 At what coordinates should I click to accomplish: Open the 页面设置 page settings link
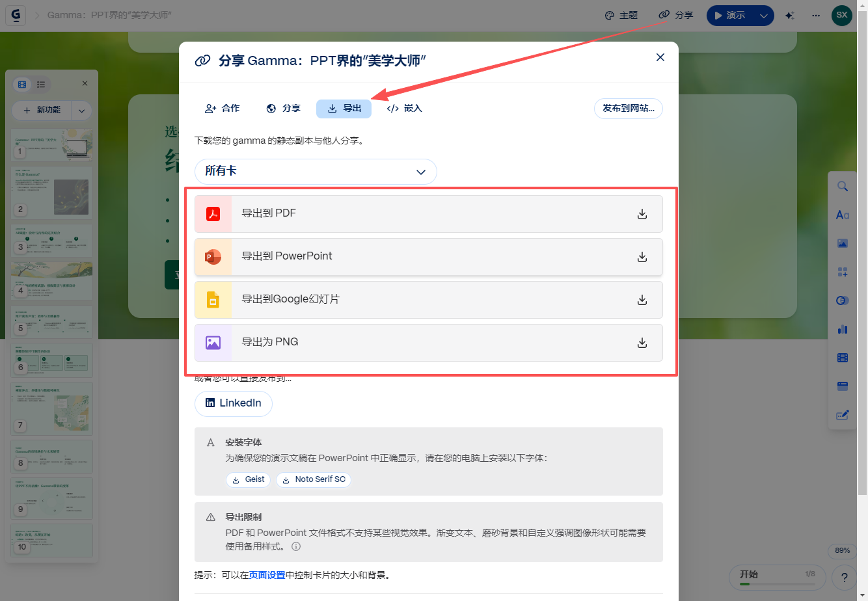267,575
